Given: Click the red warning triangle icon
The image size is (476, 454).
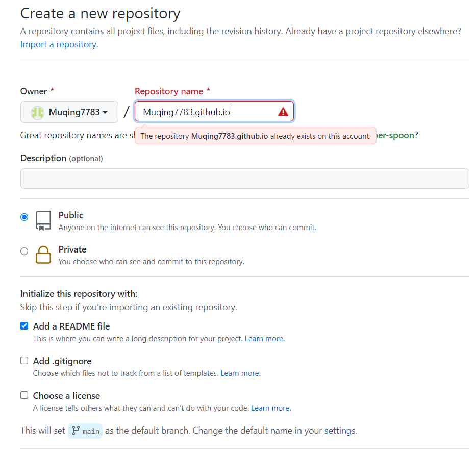Looking at the screenshot, I should tap(283, 112).
